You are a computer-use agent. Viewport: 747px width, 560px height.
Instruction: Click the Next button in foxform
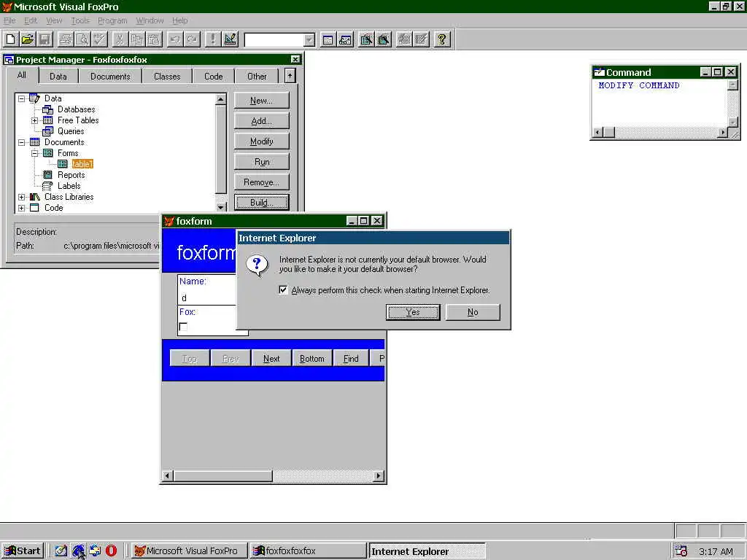[271, 359]
